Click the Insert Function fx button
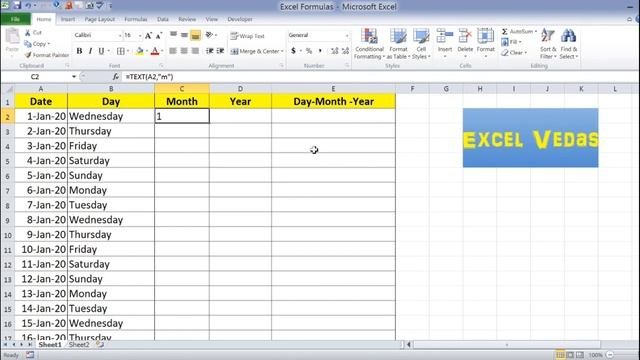This screenshot has width=640, height=360. click(116, 77)
